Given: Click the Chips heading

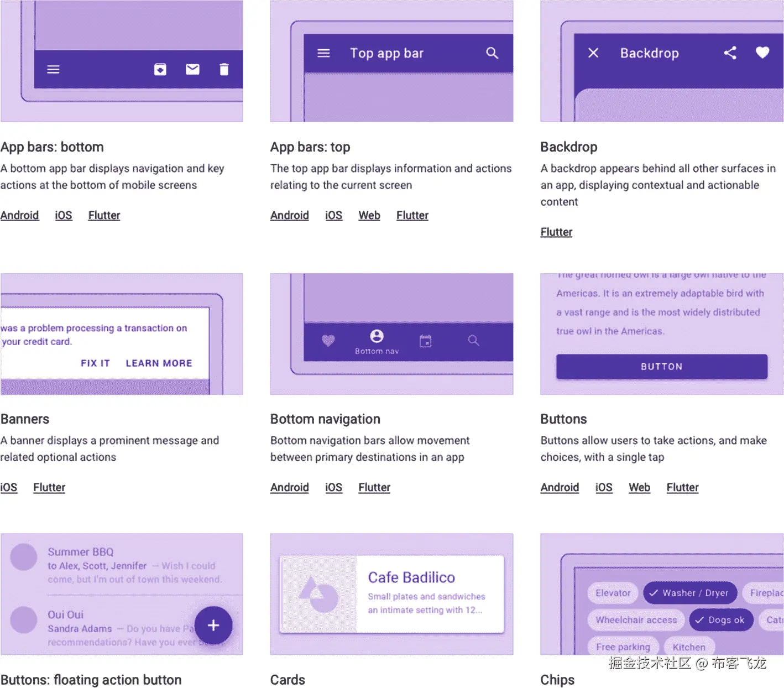Looking at the screenshot, I should [x=557, y=680].
